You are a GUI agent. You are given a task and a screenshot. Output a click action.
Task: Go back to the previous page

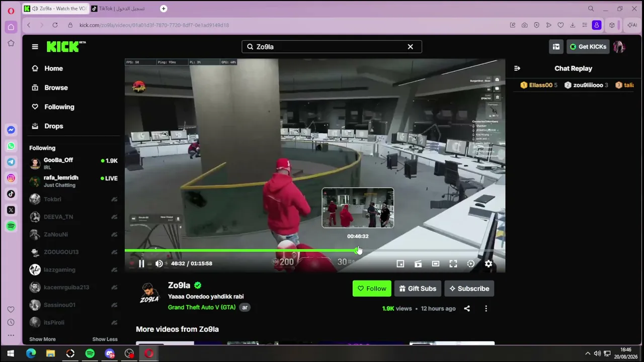[29, 25]
